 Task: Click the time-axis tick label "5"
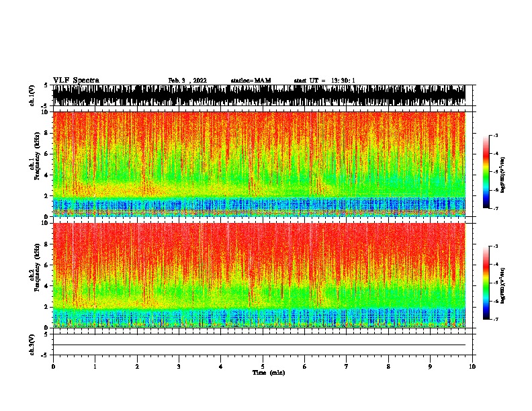pos(263,367)
